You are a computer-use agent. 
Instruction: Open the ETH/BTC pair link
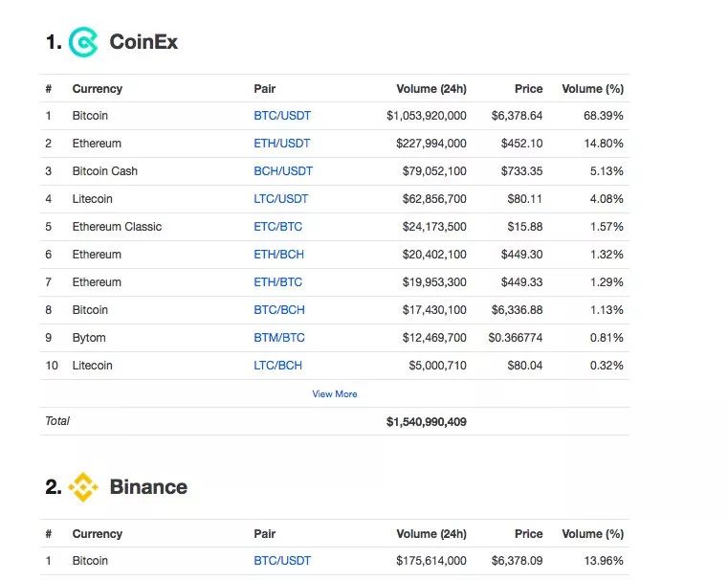[x=277, y=282]
